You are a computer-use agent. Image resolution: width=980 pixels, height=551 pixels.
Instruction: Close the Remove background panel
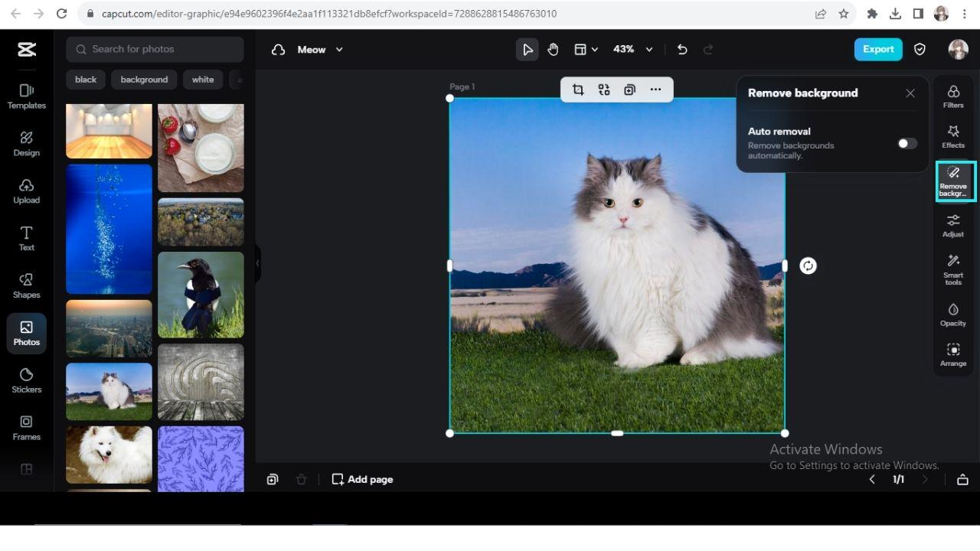(910, 93)
